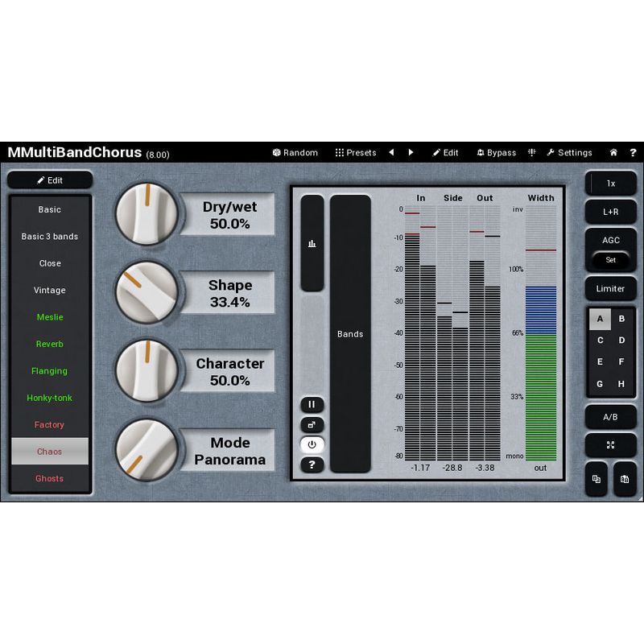Select preset slot G

click(x=600, y=384)
